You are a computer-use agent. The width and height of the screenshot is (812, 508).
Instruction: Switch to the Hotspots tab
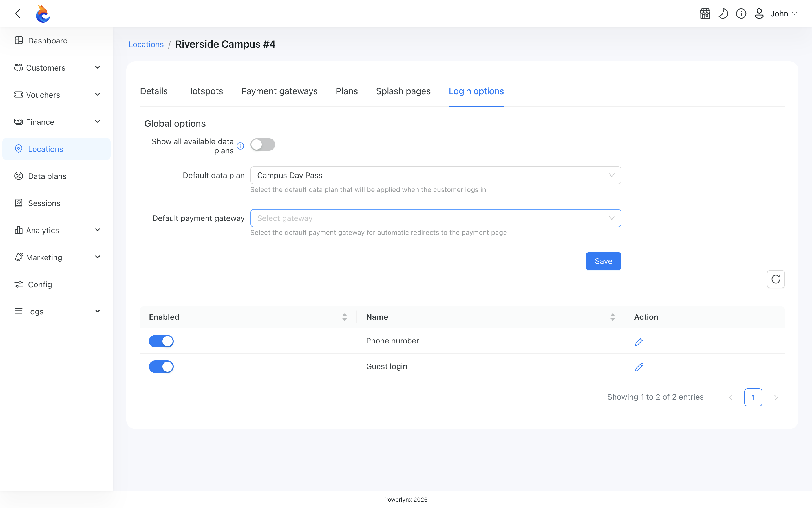204,91
